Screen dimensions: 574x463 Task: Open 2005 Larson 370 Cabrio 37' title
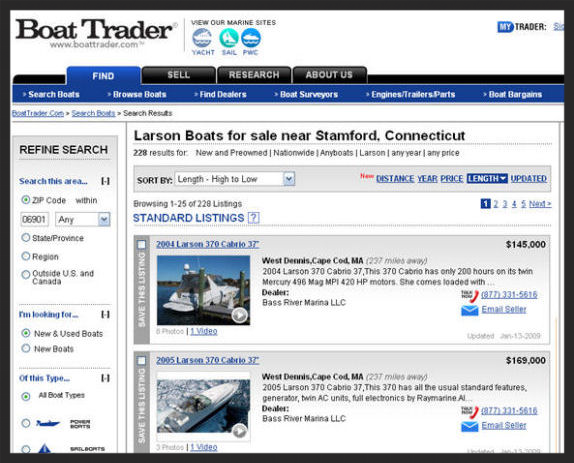[x=208, y=360]
